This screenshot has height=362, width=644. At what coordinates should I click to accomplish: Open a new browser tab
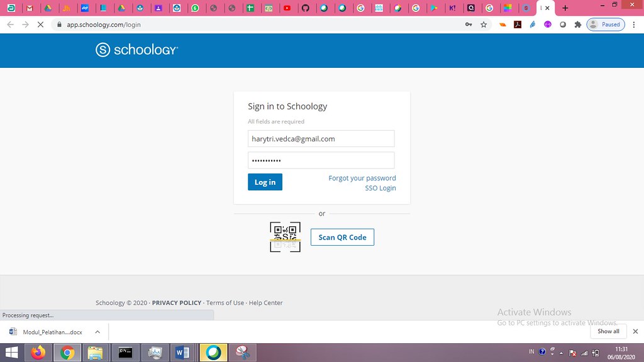tap(565, 8)
